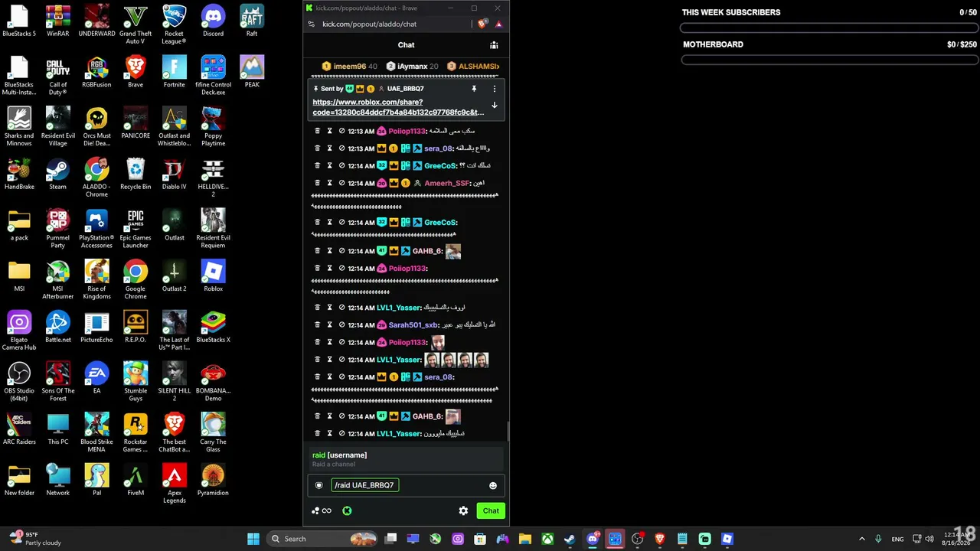Open chat settings gear
This screenshot has height=551, width=980.
click(x=463, y=511)
